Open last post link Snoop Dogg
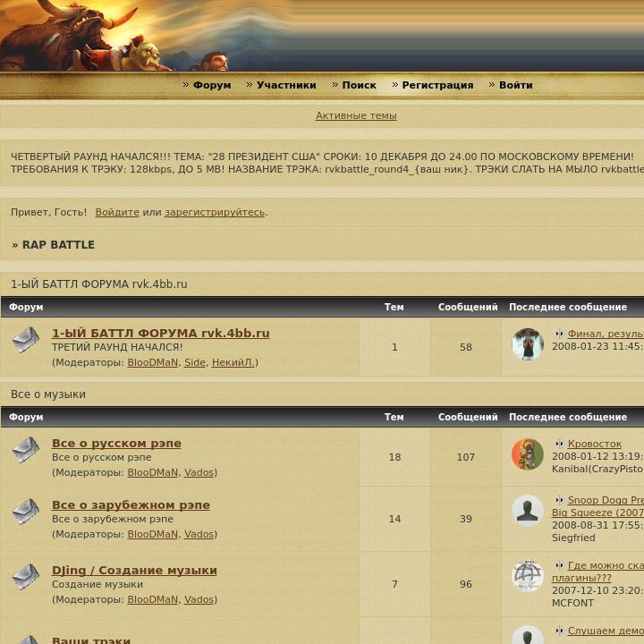Screen dimensions: 644x644 pyautogui.click(x=597, y=506)
